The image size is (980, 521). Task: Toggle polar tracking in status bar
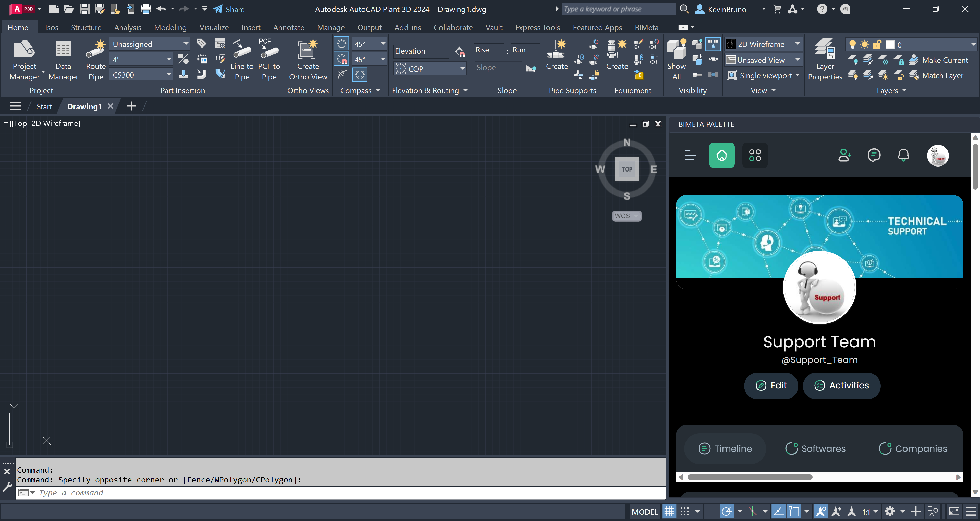(x=727, y=512)
